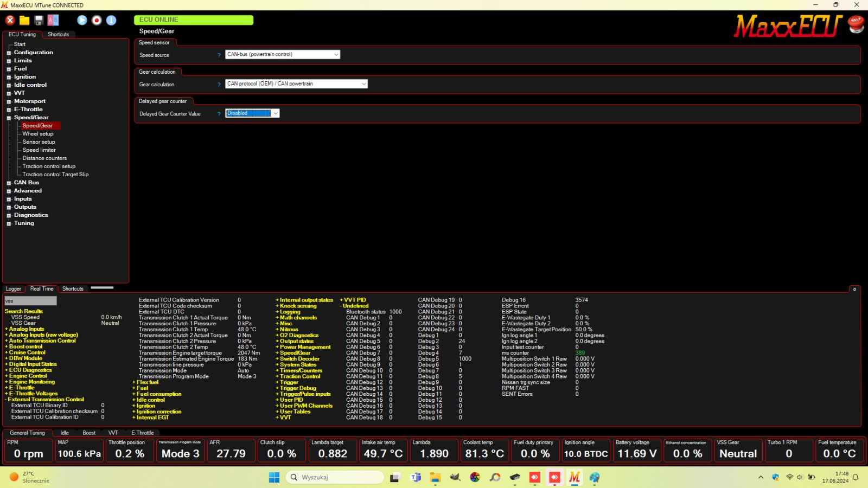This screenshot has width=868, height=488.
Task: Click the record icon in the toolbar
Action: pos(97,20)
